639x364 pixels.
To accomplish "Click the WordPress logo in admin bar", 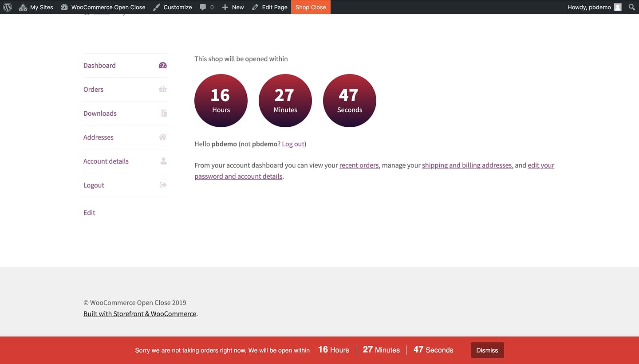I will (x=8, y=7).
